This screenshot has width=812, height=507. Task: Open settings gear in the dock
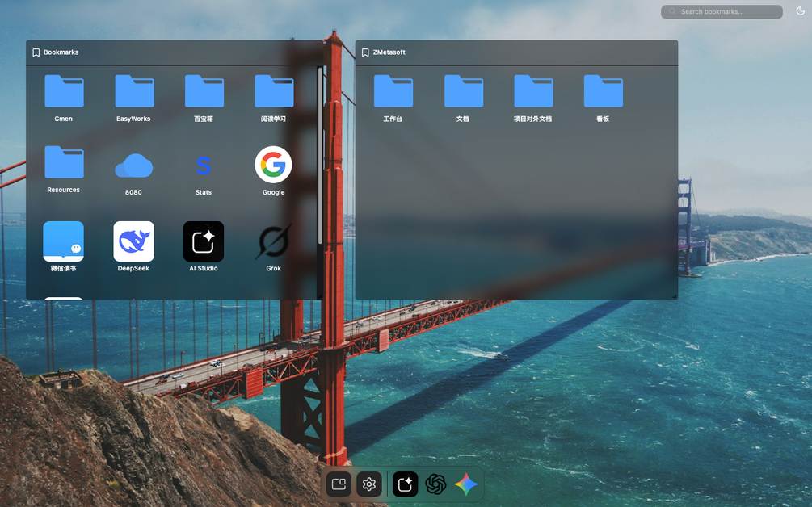coord(368,484)
